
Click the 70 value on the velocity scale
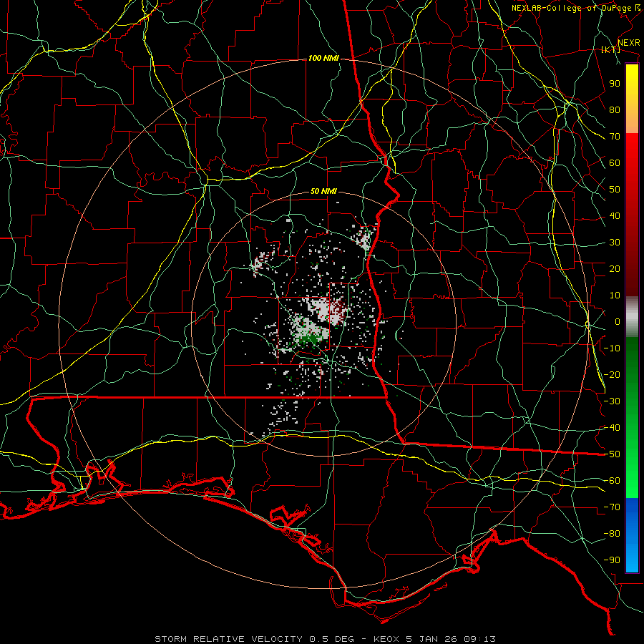click(x=615, y=137)
